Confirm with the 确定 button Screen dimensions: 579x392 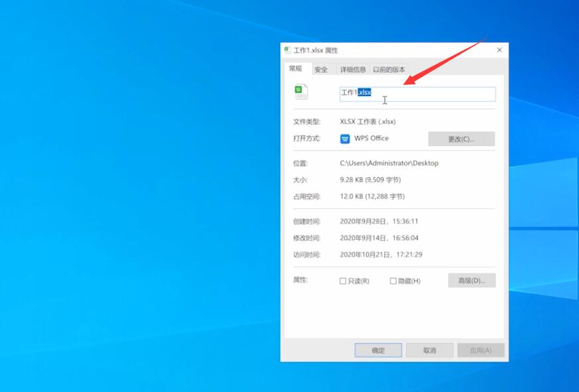tap(378, 350)
